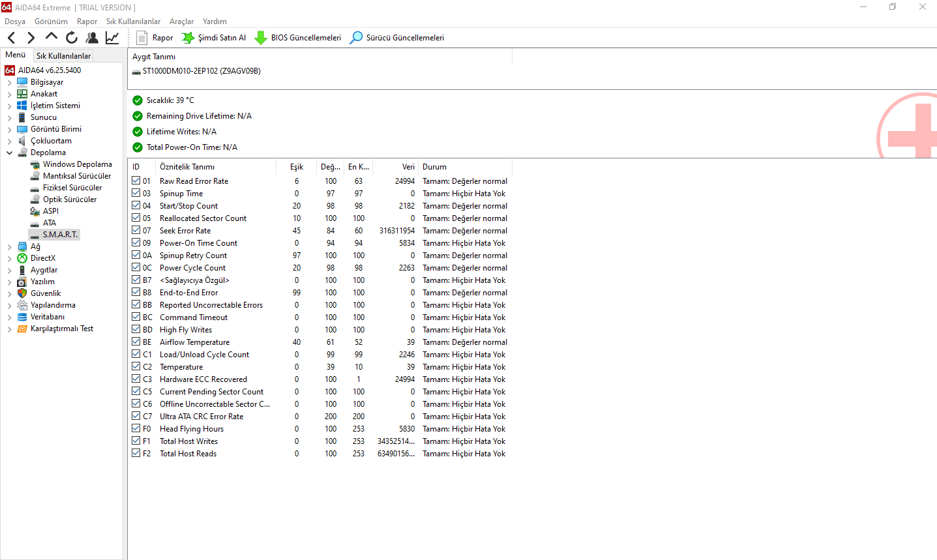Click the Sürücü Güncellemeleri button label

[405, 38]
